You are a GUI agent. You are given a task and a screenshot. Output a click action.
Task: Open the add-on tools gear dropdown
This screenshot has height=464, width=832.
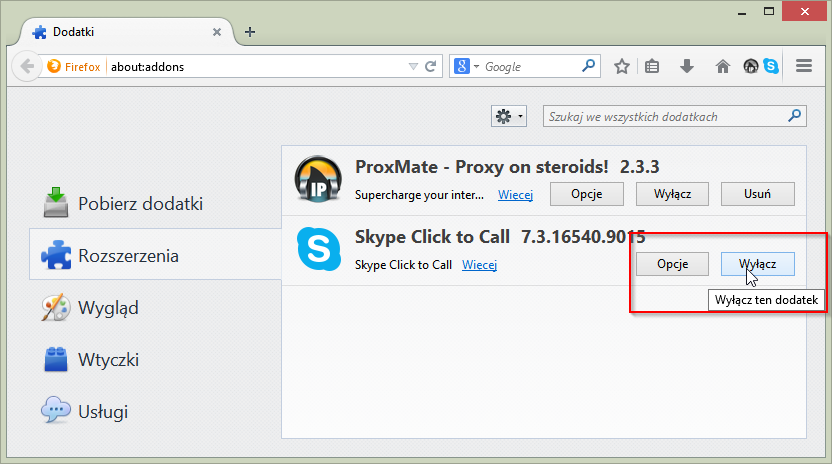coord(509,117)
